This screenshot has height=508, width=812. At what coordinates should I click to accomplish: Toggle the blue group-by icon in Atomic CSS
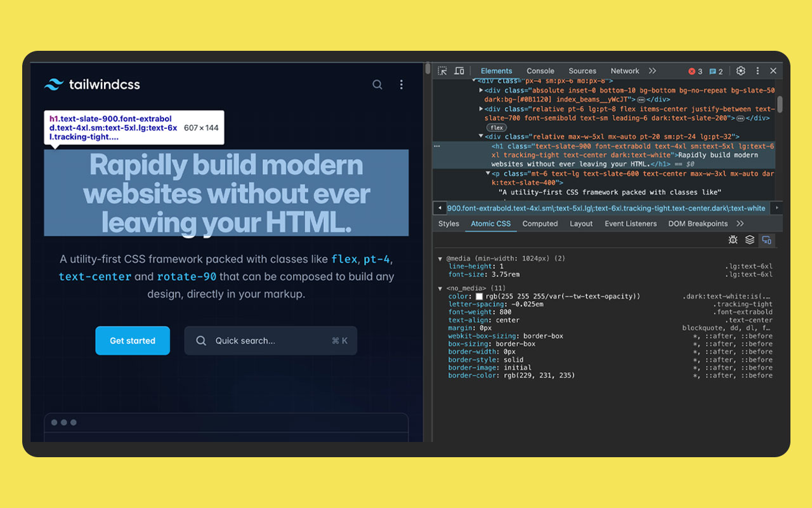pyautogui.click(x=766, y=239)
